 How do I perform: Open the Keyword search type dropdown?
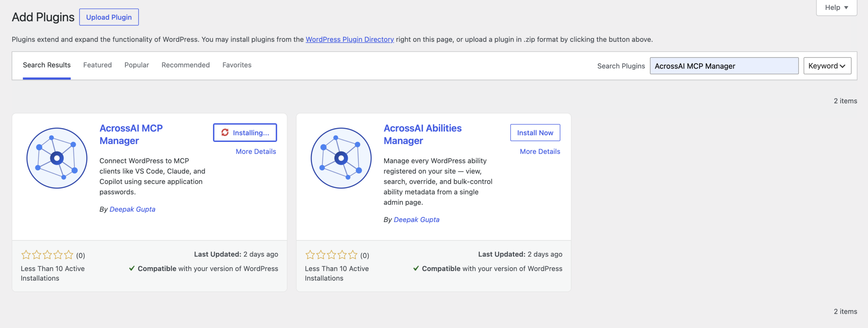coord(827,66)
